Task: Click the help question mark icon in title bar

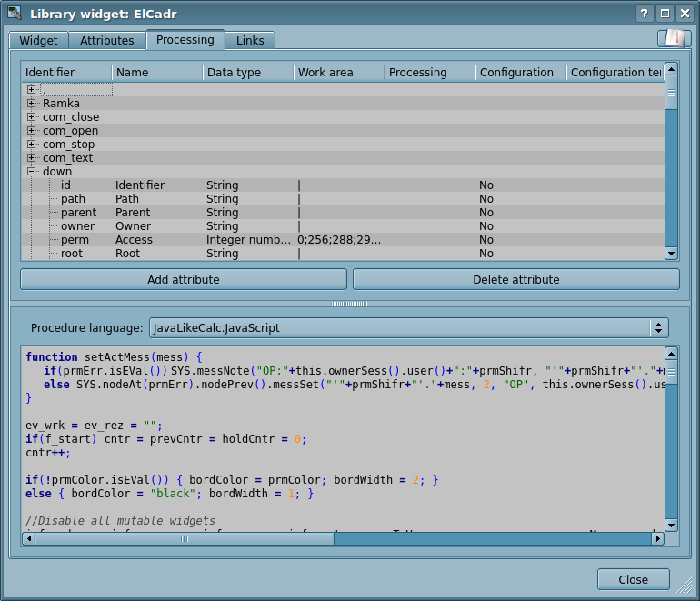Action: tap(645, 14)
